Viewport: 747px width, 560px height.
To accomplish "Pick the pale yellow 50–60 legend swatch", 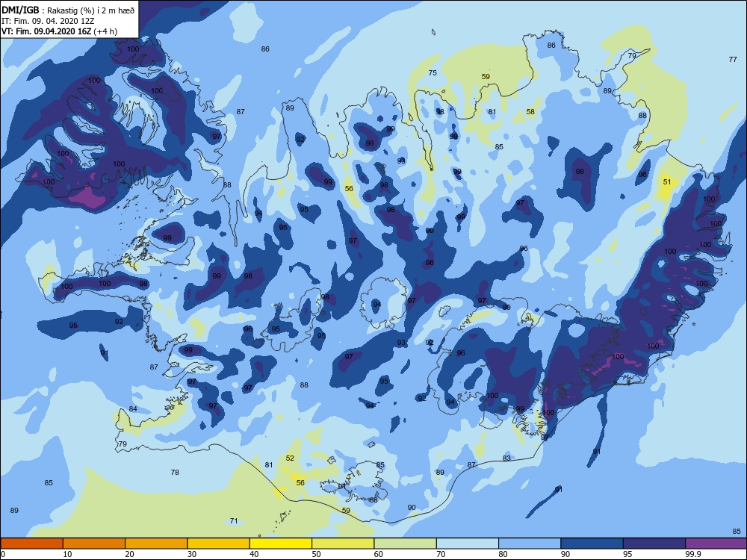I will [343, 544].
